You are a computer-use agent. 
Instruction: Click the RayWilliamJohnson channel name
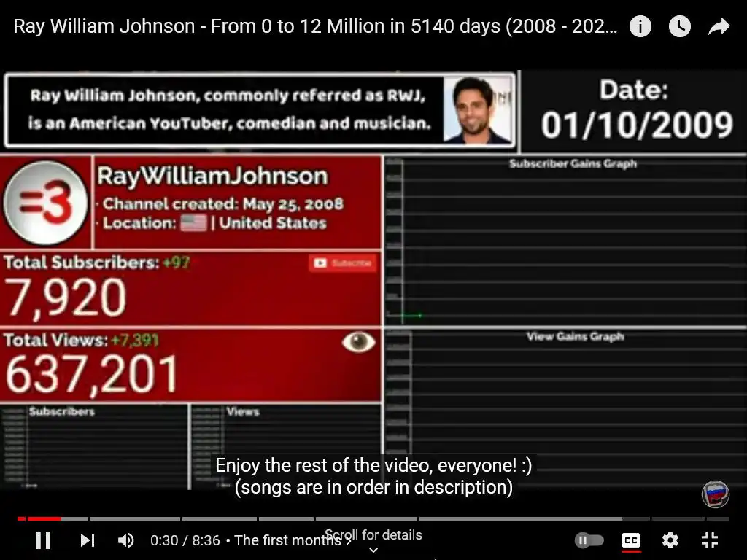coord(212,176)
